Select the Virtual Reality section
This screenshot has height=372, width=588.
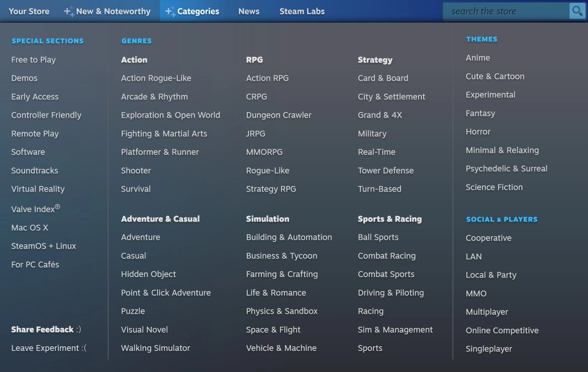38,189
